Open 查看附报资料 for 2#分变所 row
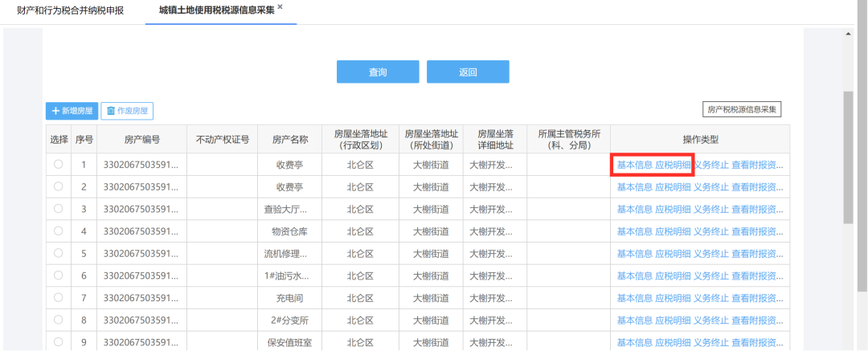This screenshot has width=868, height=351. [x=757, y=320]
